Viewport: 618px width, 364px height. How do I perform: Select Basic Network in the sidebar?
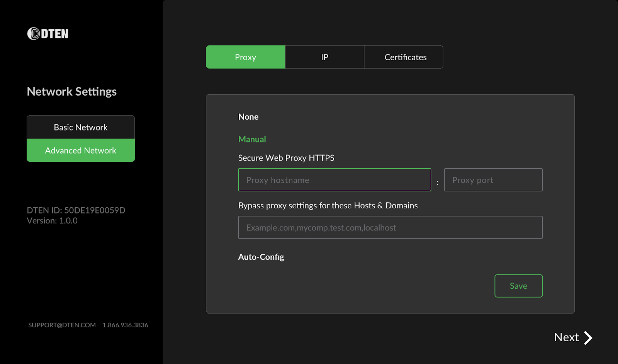click(x=80, y=127)
